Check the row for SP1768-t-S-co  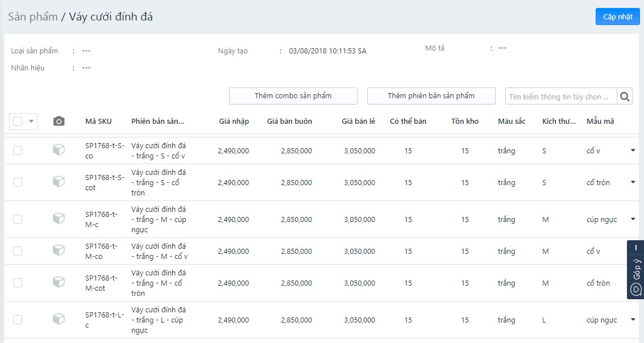18,150
